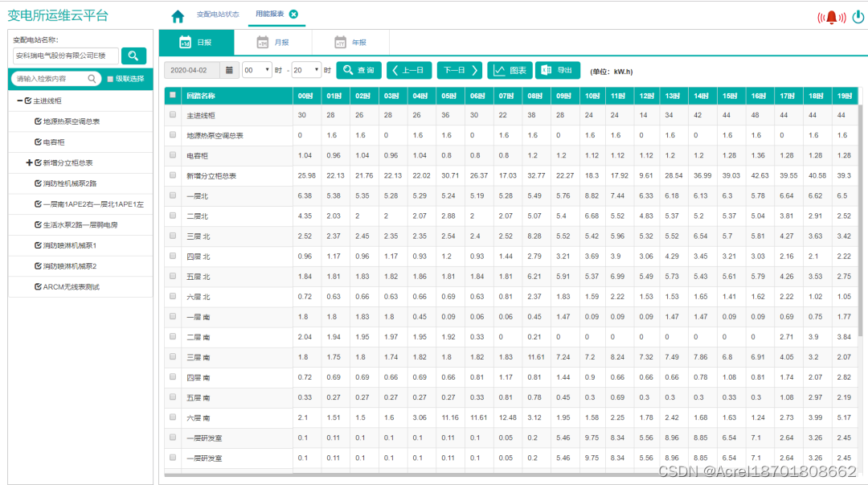Focus the substation name input field
The height and width of the screenshot is (485, 868).
pos(65,55)
